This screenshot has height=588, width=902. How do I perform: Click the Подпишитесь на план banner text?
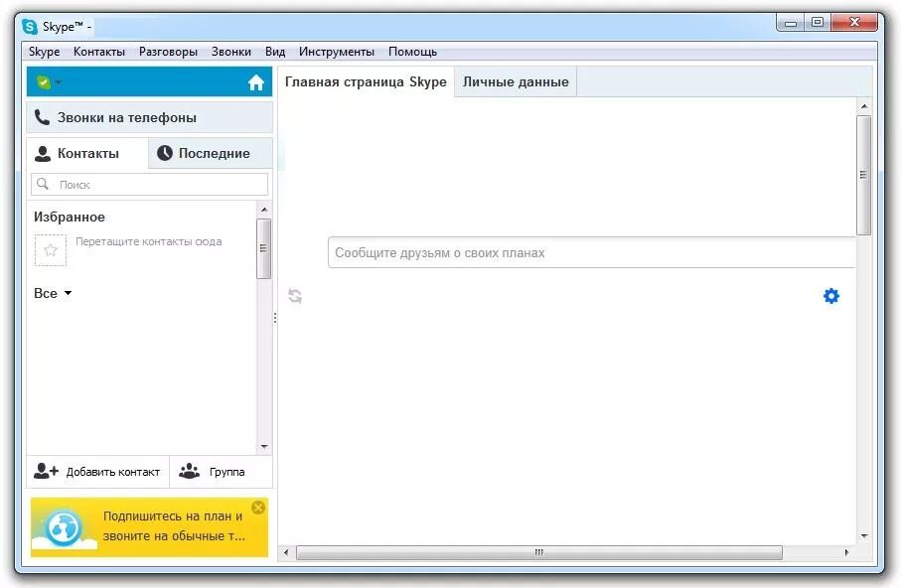[174, 525]
